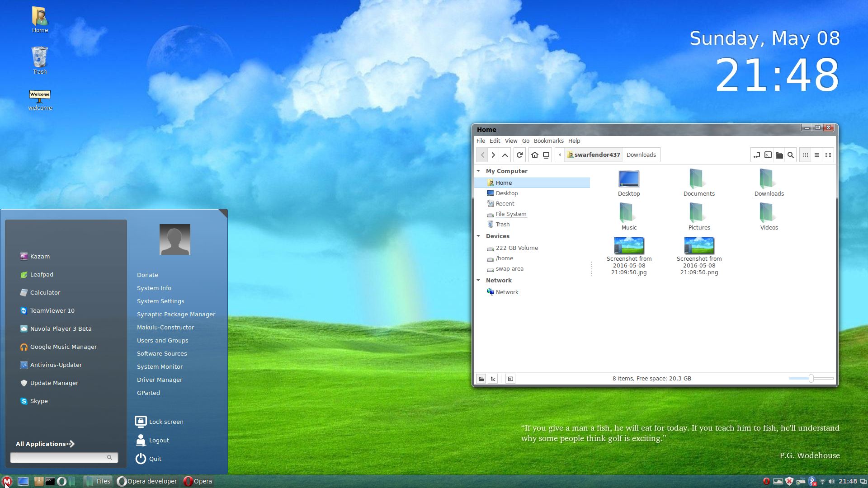Click the new folder toolbar icon
868x488 pixels.
point(779,155)
